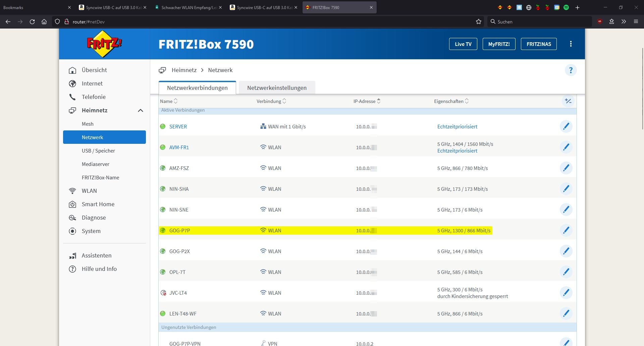The width and height of the screenshot is (644, 346).
Task: Switch to the Netzwerkeinstellungen tab
Action: [x=277, y=88]
